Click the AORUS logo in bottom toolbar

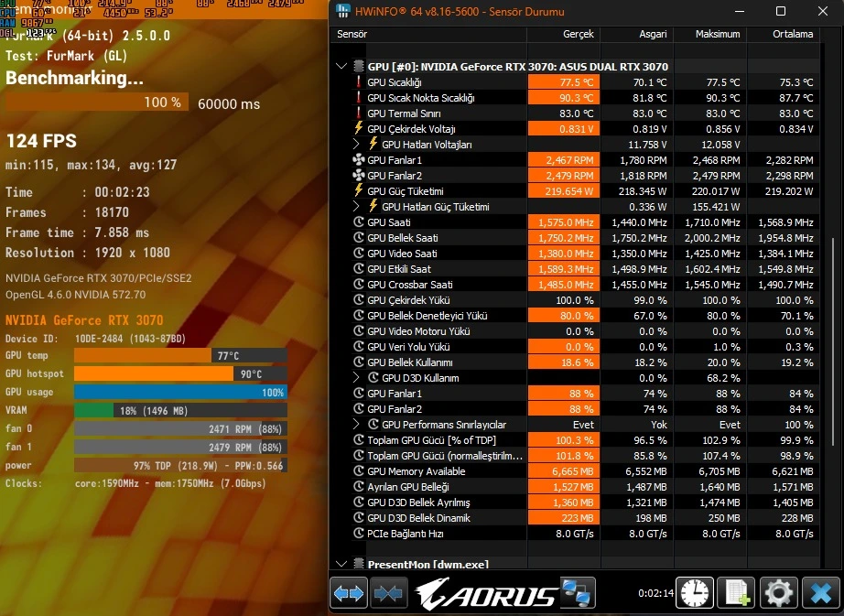pyautogui.click(x=486, y=593)
